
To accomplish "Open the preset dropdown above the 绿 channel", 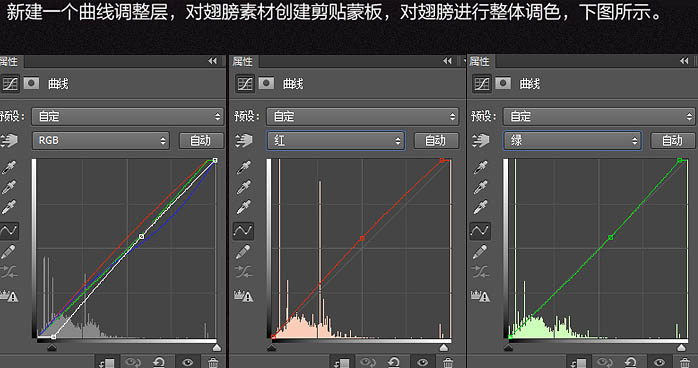I will [x=599, y=117].
